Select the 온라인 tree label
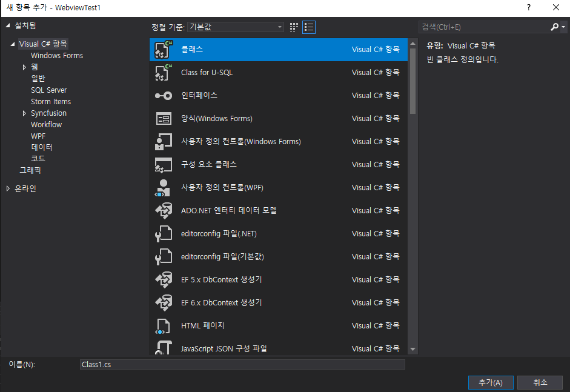This screenshot has height=392, width=570. (x=25, y=188)
